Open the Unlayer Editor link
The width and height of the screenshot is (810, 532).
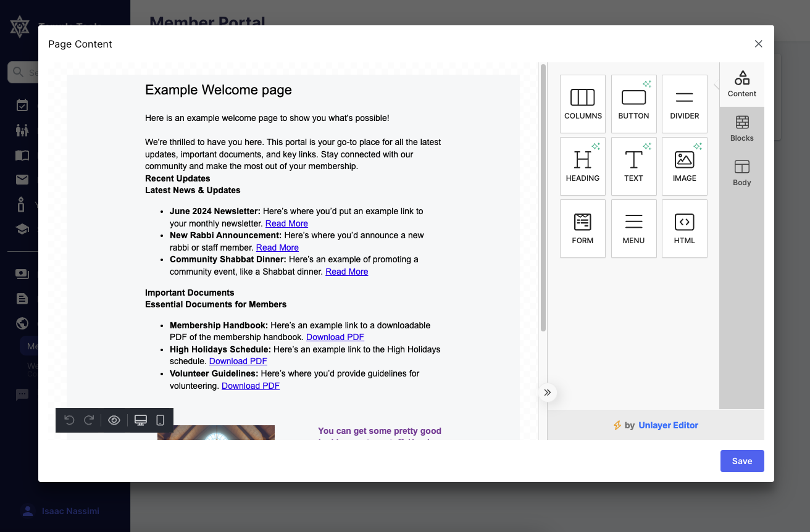click(x=668, y=425)
